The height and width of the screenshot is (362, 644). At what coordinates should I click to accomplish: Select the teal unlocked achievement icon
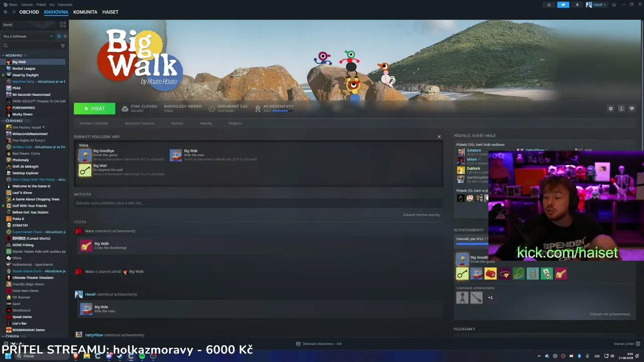533,274
